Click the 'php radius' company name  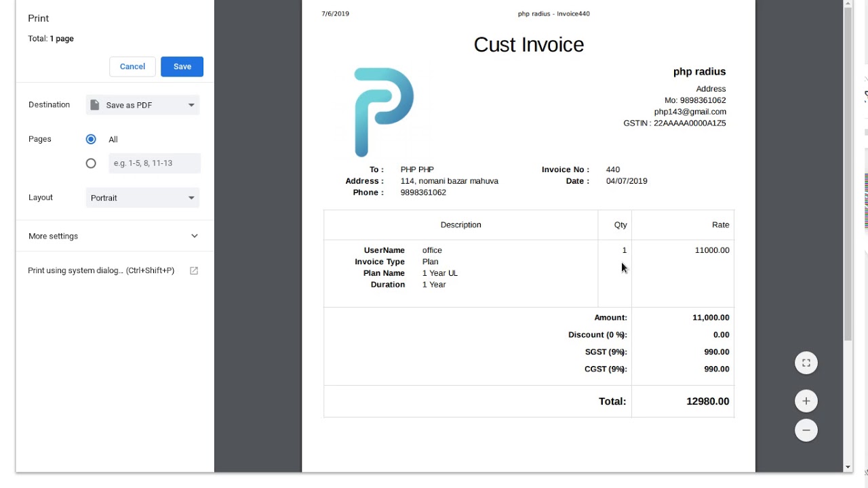(x=699, y=72)
